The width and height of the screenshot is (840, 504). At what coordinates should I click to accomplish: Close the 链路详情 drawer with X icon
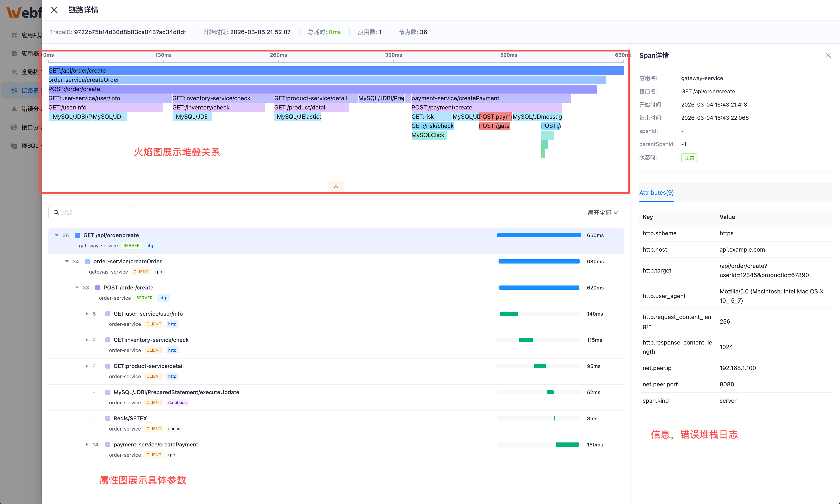click(x=54, y=10)
